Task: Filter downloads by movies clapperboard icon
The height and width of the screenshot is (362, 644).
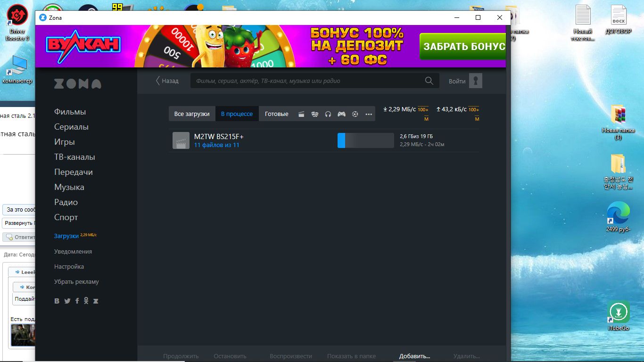Action: point(301,114)
